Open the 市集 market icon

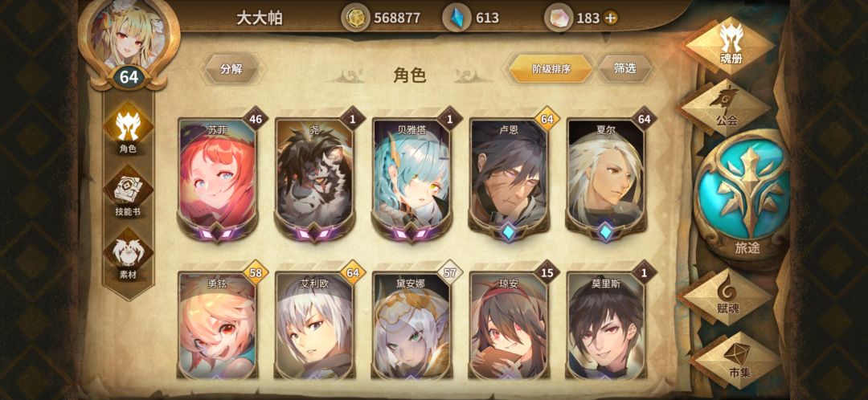pos(736,360)
